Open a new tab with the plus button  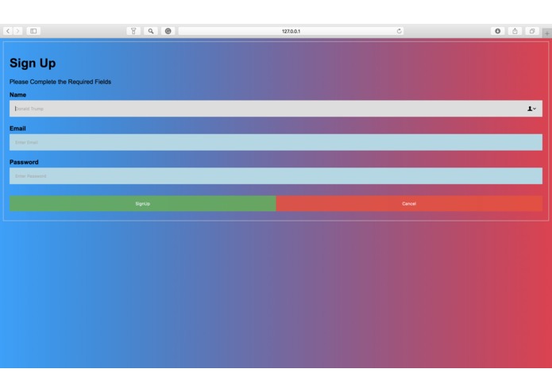tap(546, 33)
